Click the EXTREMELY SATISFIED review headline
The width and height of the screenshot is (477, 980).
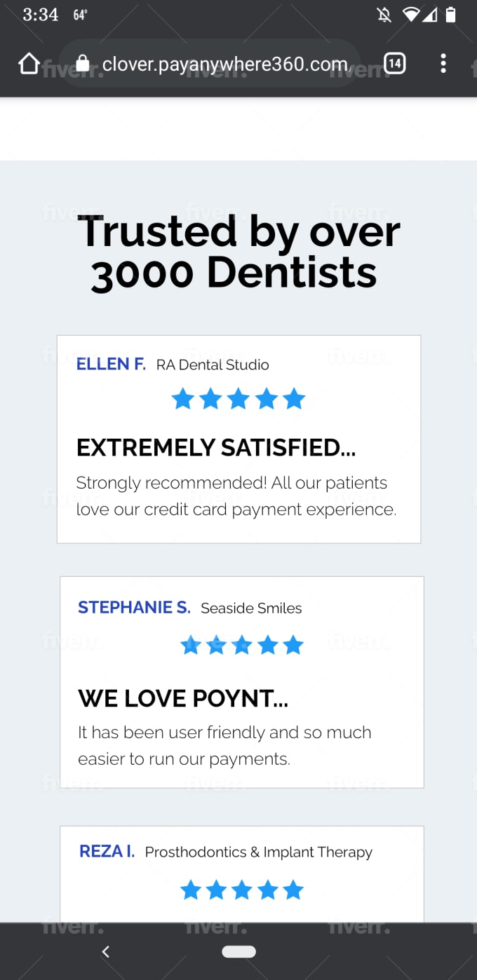216,447
